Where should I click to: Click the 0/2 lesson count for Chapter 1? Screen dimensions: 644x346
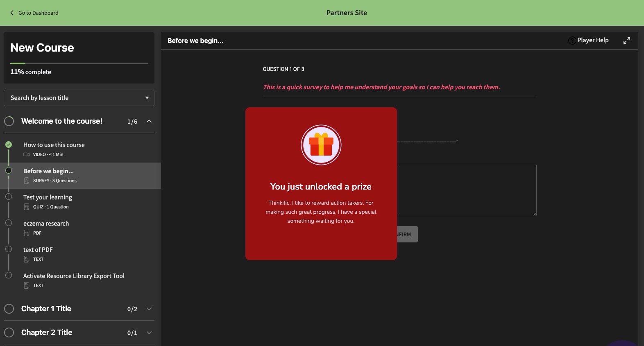pos(132,309)
